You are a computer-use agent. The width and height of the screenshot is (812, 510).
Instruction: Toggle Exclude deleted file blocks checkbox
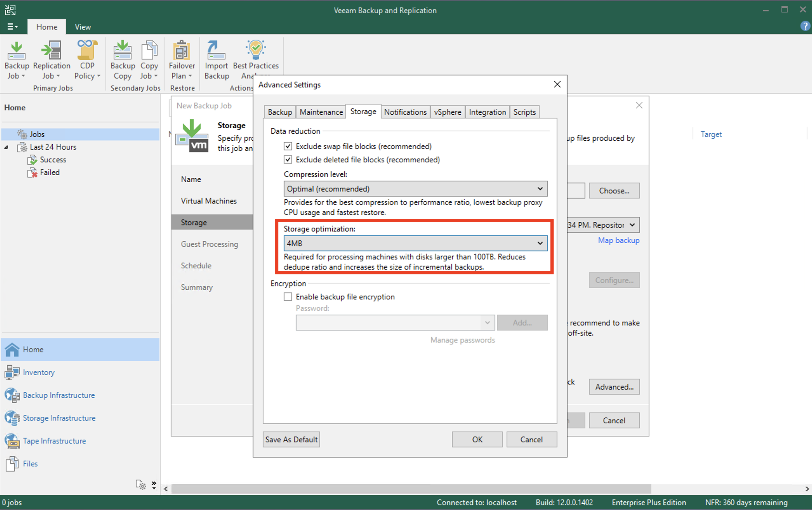pyautogui.click(x=288, y=159)
